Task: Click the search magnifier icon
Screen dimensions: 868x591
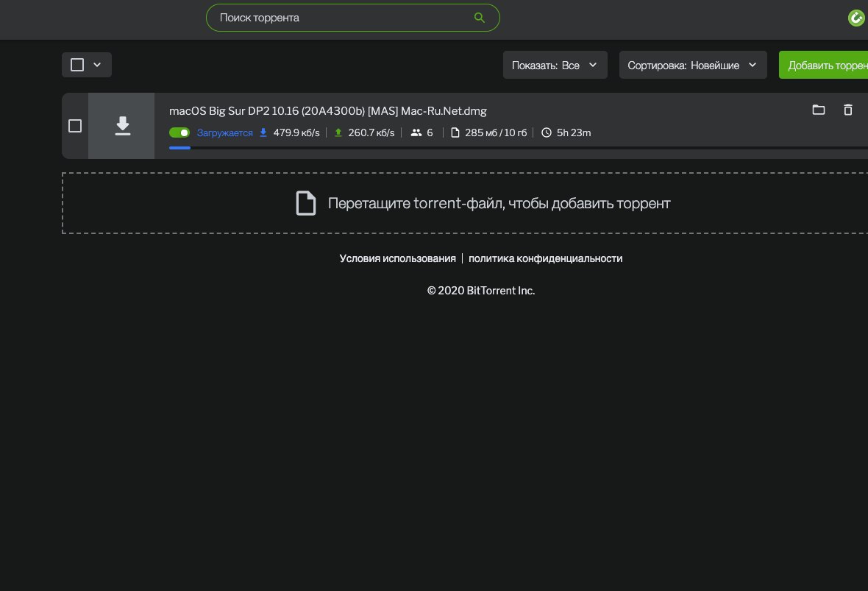Action: coord(480,18)
